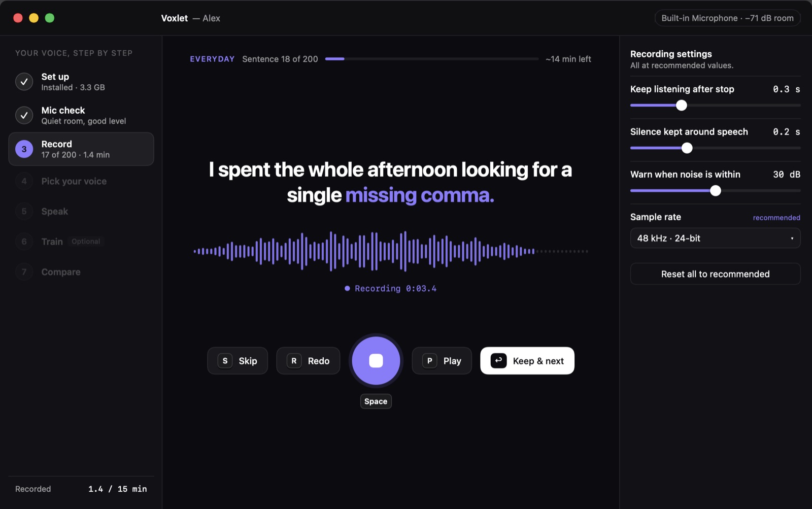Go to the Speak step
The width and height of the screenshot is (812, 509).
[81, 211]
